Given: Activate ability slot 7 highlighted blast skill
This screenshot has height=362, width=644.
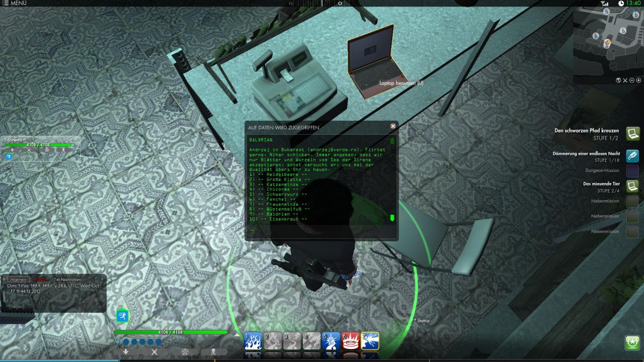Looking at the screenshot, I should pyautogui.click(x=370, y=341).
